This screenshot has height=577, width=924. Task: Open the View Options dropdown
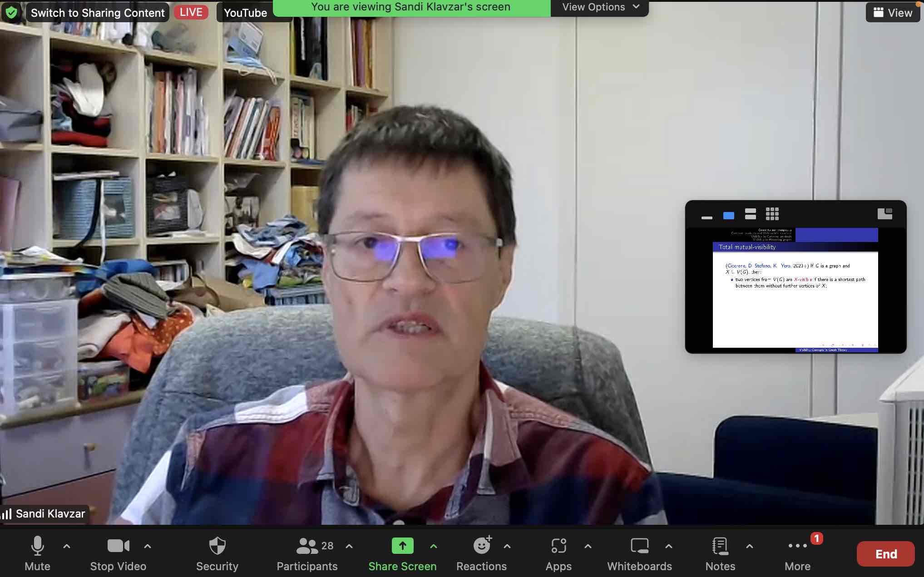click(x=599, y=7)
